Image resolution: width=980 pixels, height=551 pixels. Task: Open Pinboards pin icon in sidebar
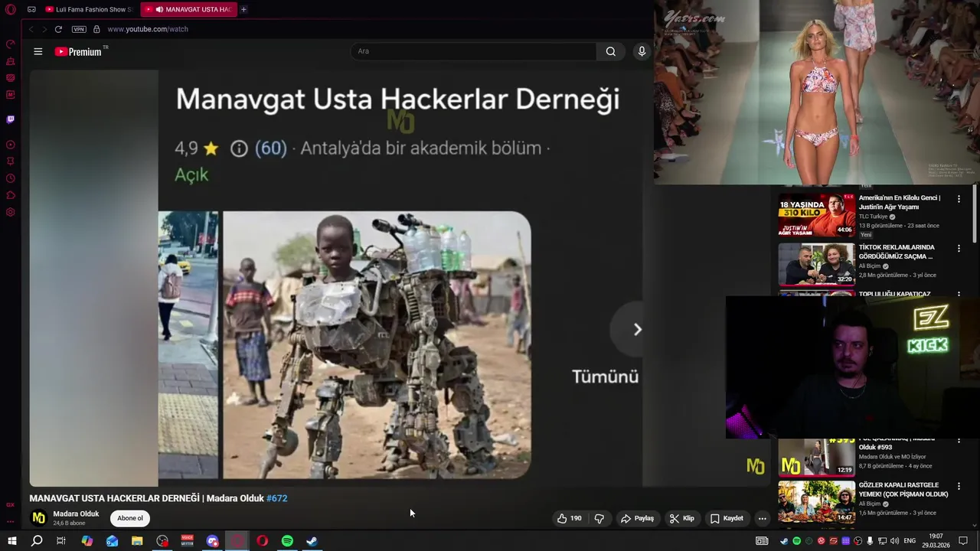click(11, 161)
